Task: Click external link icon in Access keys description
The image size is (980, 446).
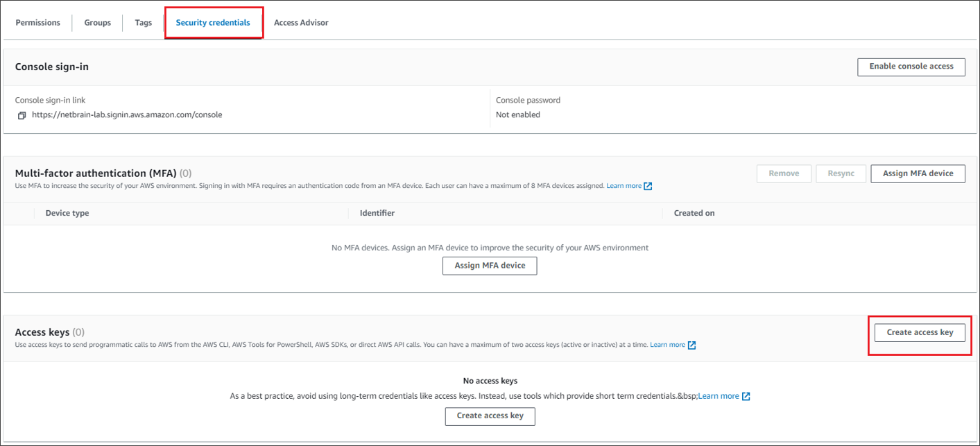Action: coord(691,345)
